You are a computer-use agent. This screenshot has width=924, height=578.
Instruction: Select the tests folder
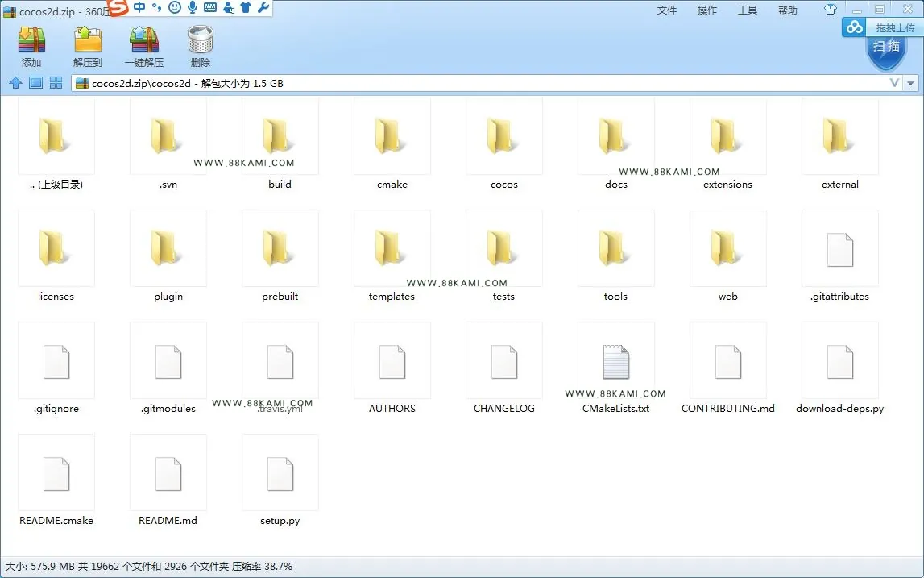click(503, 256)
